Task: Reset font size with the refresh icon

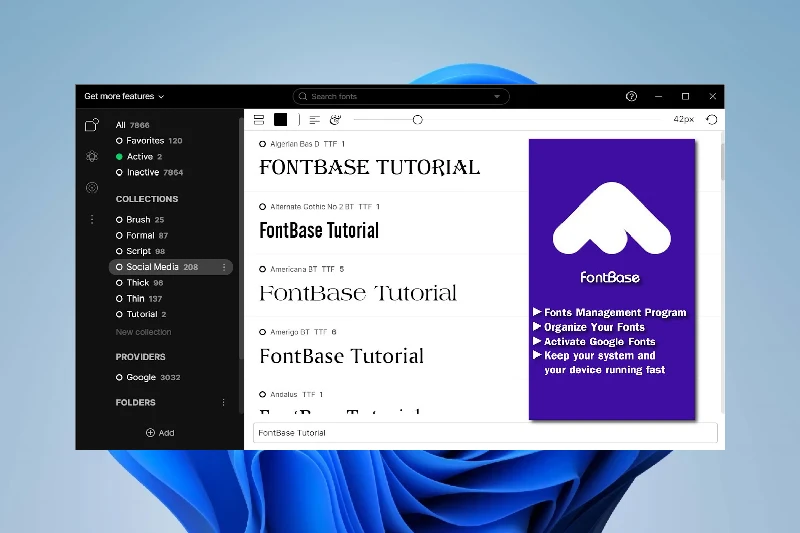Action: pyautogui.click(x=712, y=120)
